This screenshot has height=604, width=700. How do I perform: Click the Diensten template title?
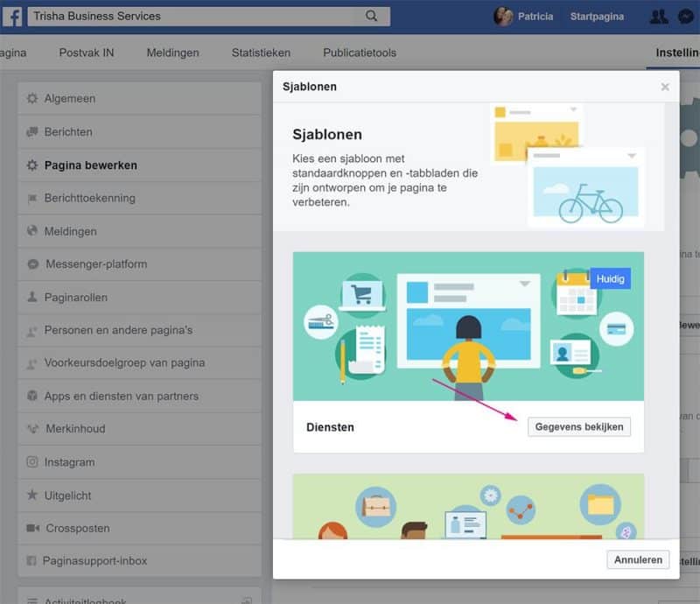click(x=330, y=427)
